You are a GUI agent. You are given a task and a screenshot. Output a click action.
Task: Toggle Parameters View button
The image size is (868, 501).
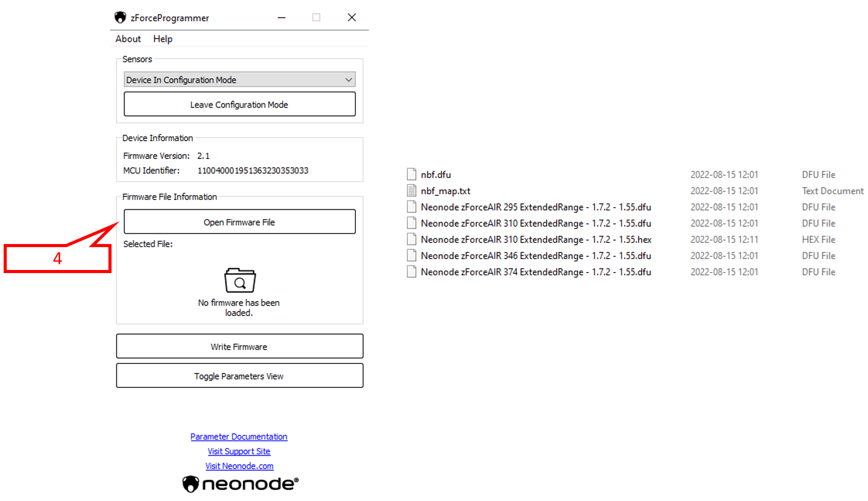pos(239,376)
